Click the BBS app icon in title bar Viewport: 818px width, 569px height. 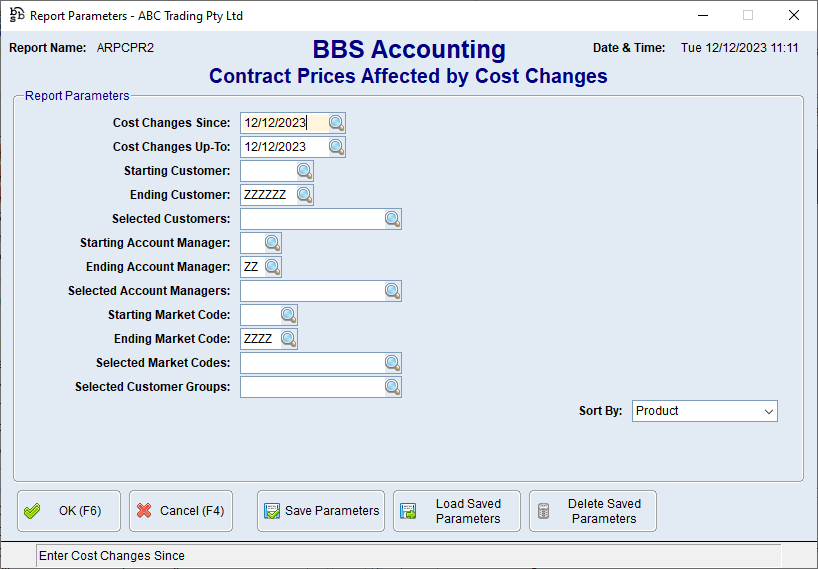[17, 15]
